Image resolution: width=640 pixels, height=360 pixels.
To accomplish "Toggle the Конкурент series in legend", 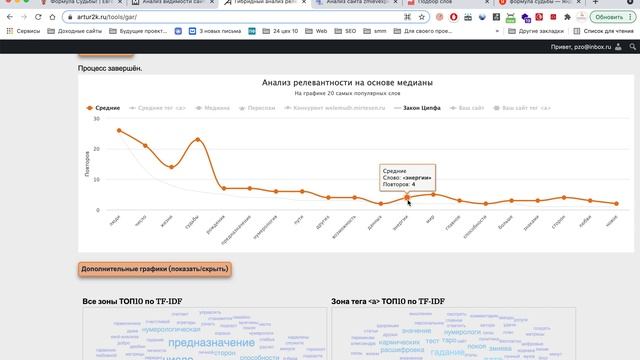I will click(335, 108).
